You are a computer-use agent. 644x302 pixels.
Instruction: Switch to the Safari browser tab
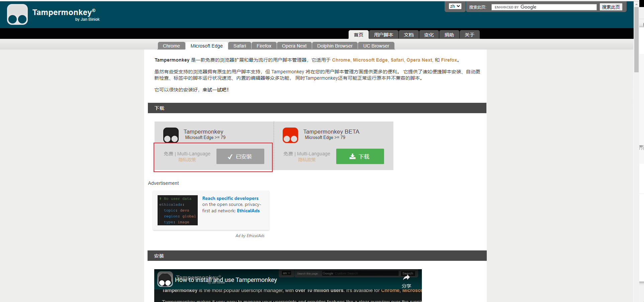click(240, 46)
